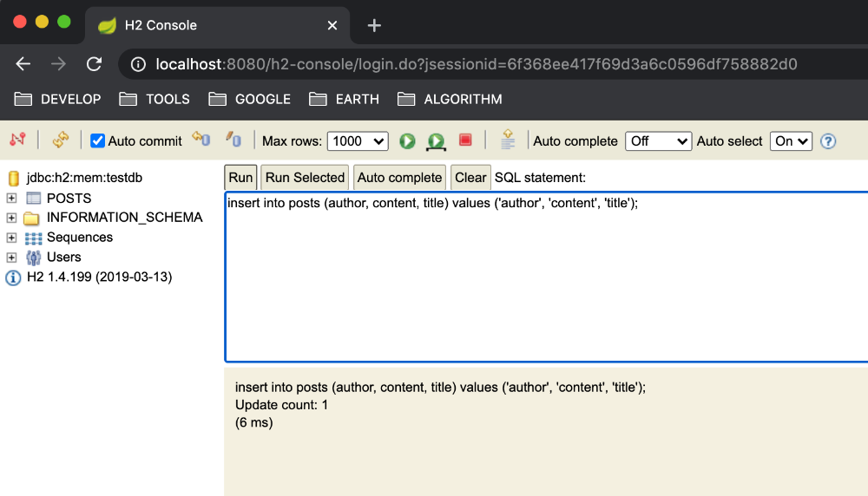Click the browser address bar URL
Image resolution: width=868 pixels, height=496 pixels.
(476, 64)
